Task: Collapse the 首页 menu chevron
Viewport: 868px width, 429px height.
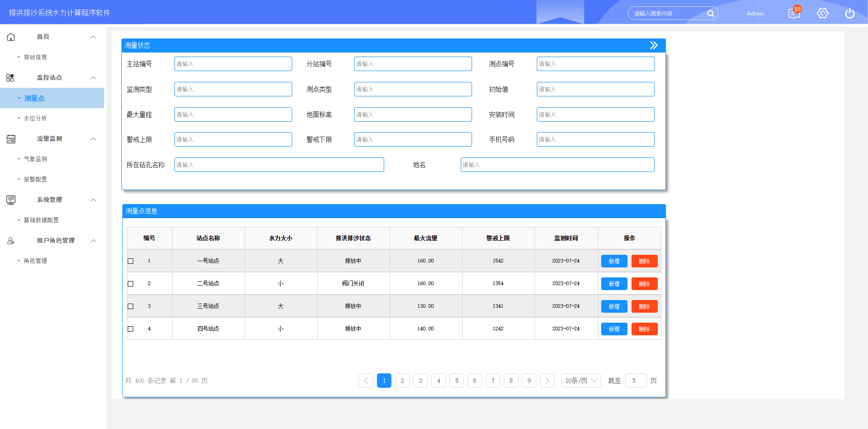Action: tap(93, 37)
